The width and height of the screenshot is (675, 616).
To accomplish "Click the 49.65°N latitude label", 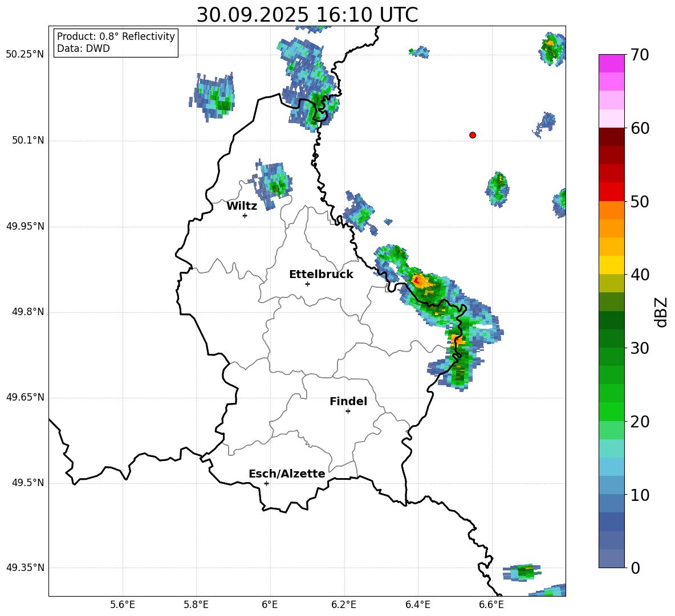I will point(25,397).
